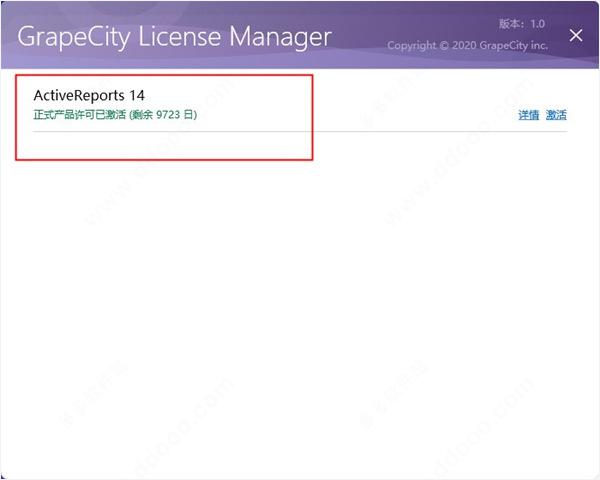Screen dimensions: 600x480
Task: Click the 剩余 text in the license status
Action: pos(143,114)
